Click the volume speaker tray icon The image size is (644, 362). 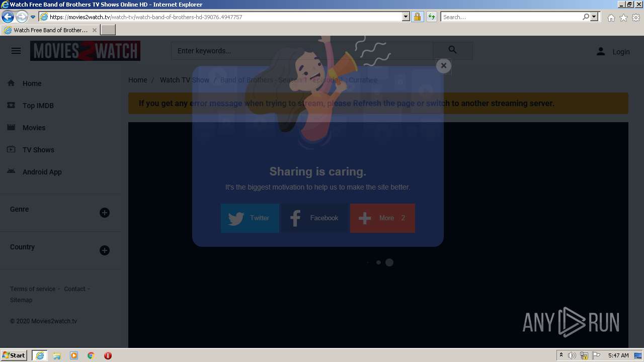[x=572, y=355]
